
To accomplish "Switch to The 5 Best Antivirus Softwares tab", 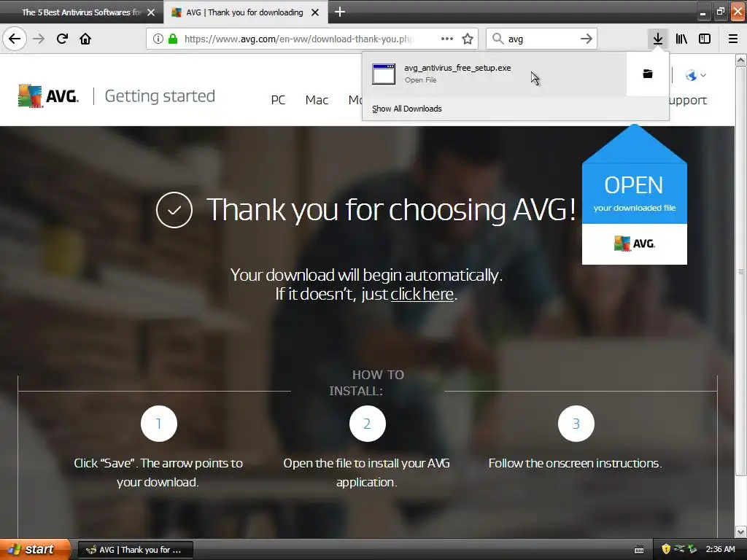I will [x=82, y=12].
